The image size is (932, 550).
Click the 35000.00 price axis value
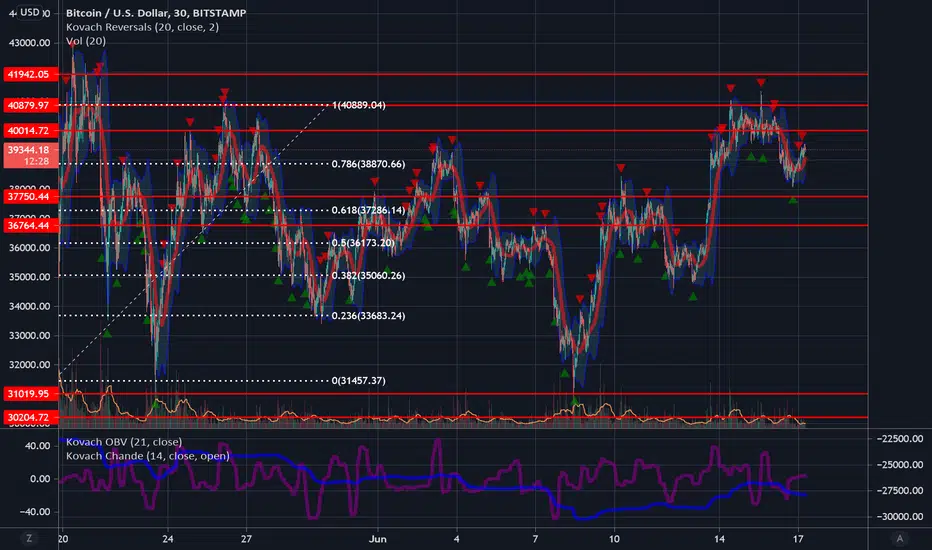tap(30, 276)
